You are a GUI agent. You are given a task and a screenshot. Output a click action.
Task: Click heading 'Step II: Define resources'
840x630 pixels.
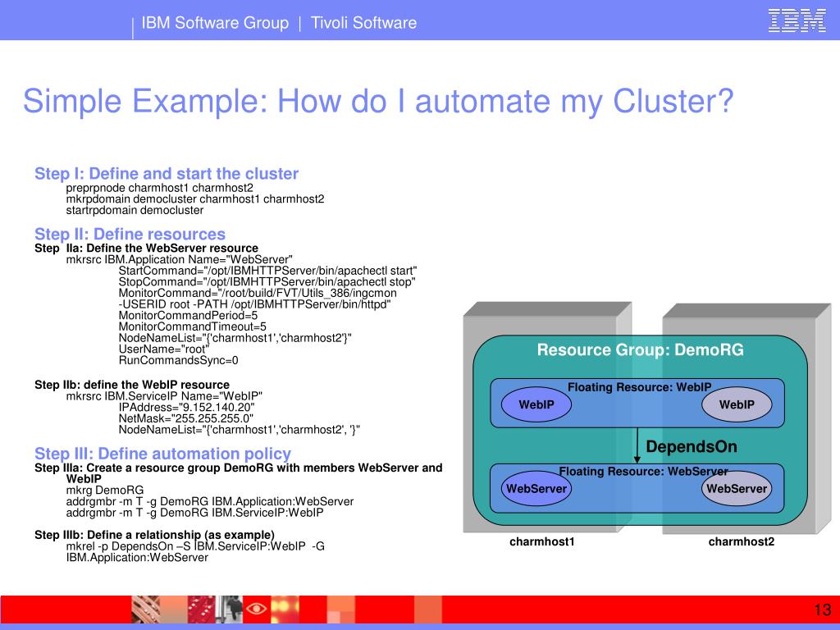[130, 234]
